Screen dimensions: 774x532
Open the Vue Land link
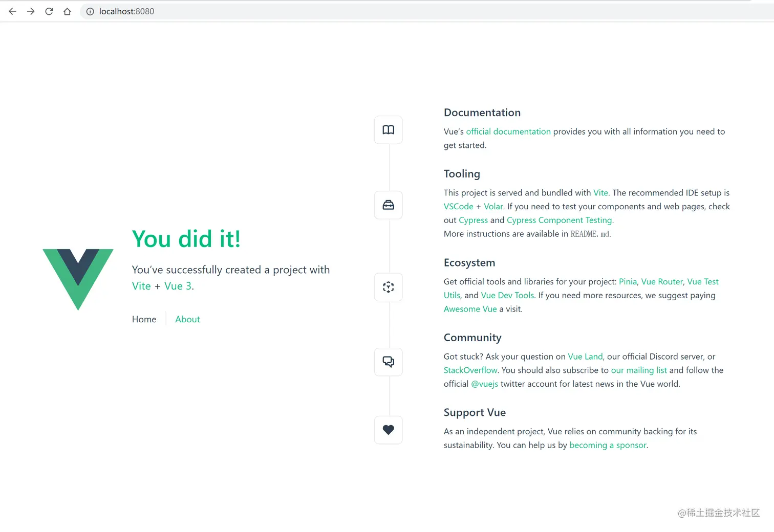click(585, 357)
